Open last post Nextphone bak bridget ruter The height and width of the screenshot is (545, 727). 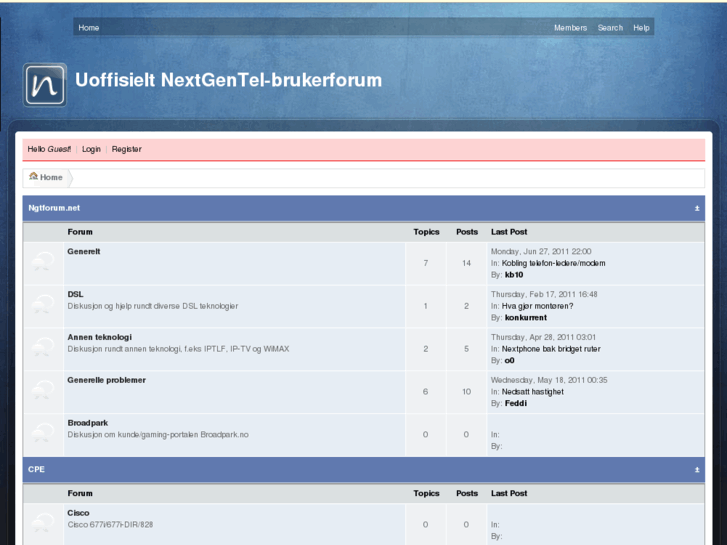(x=551, y=349)
